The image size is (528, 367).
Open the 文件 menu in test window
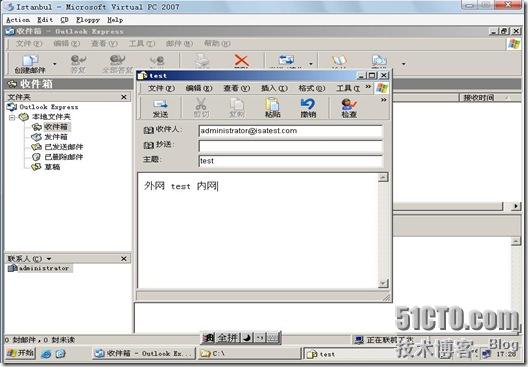(x=162, y=88)
